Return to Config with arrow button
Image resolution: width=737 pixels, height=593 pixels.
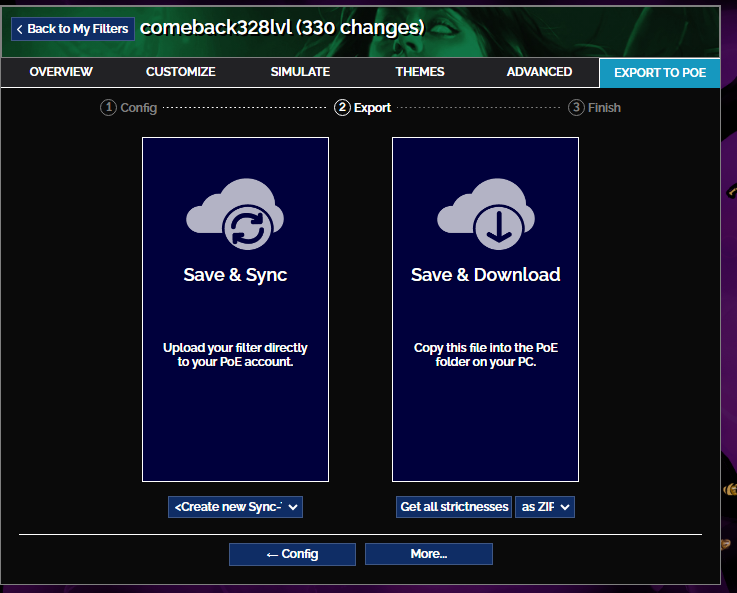tap(292, 554)
